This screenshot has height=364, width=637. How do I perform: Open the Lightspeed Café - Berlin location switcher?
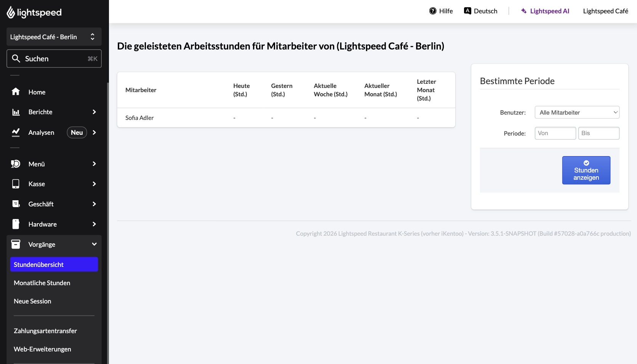pos(54,37)
